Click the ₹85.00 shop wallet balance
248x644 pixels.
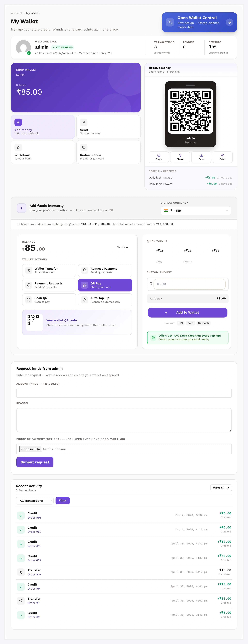coord(29,92)
